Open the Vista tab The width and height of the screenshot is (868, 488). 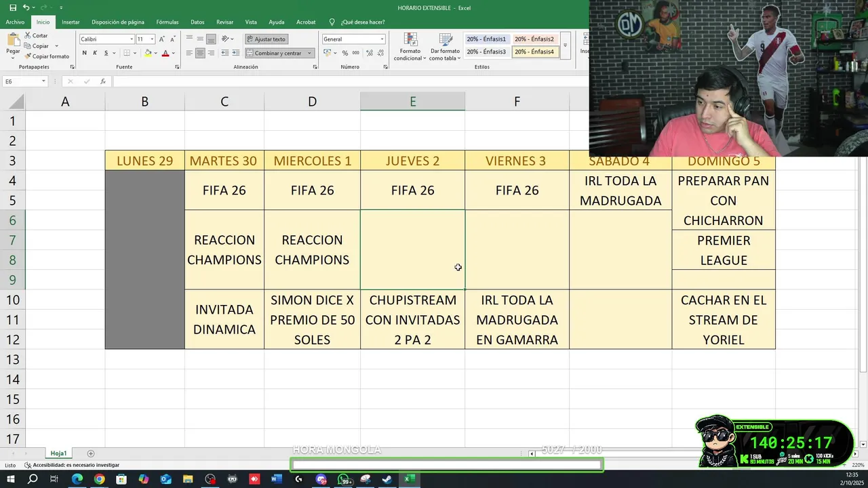[x=251, y=22]
